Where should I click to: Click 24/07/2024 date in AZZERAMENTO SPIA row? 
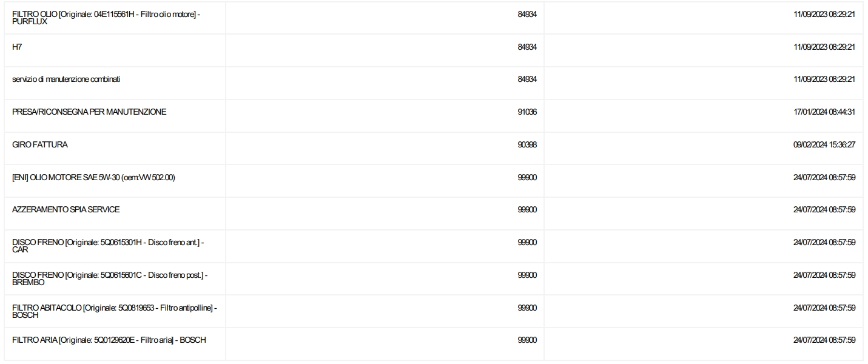(x=824, y=209)
